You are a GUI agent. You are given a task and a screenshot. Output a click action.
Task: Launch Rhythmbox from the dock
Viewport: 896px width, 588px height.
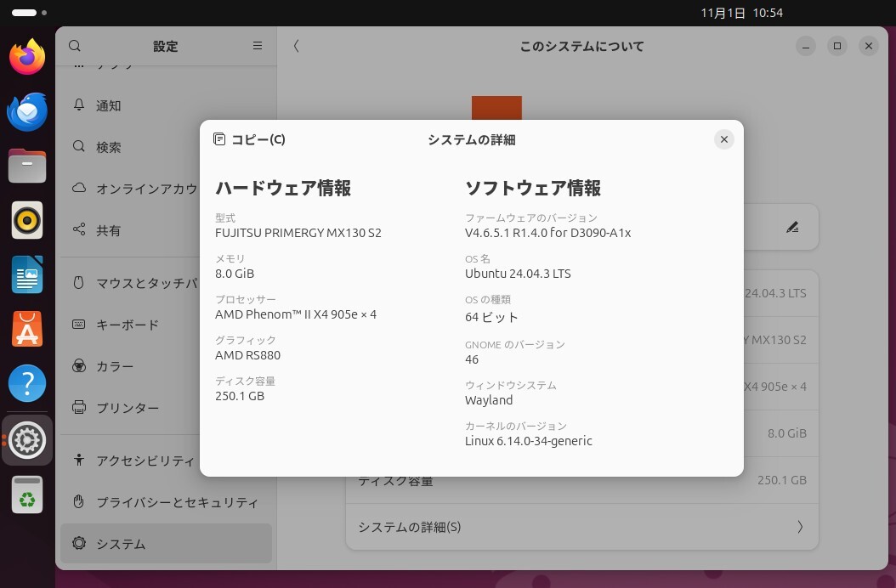(27, 220)
